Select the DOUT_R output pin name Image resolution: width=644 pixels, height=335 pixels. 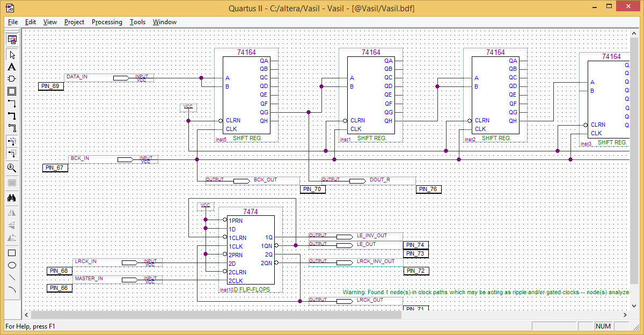[380, 179]
